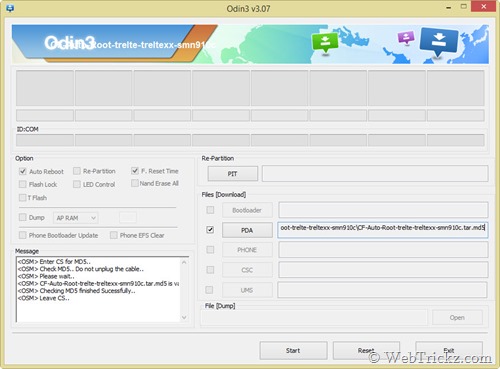Click the Open button under File [Dump]

(457, 317)
